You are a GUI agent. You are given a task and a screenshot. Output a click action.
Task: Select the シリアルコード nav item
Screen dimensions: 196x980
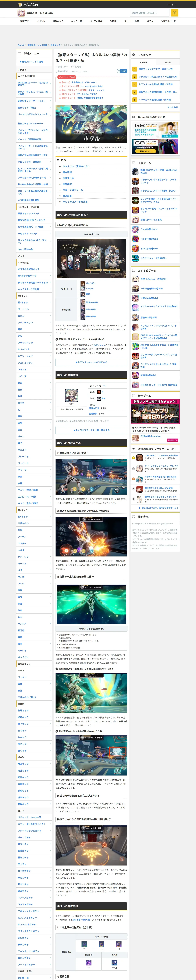point(168,21)
